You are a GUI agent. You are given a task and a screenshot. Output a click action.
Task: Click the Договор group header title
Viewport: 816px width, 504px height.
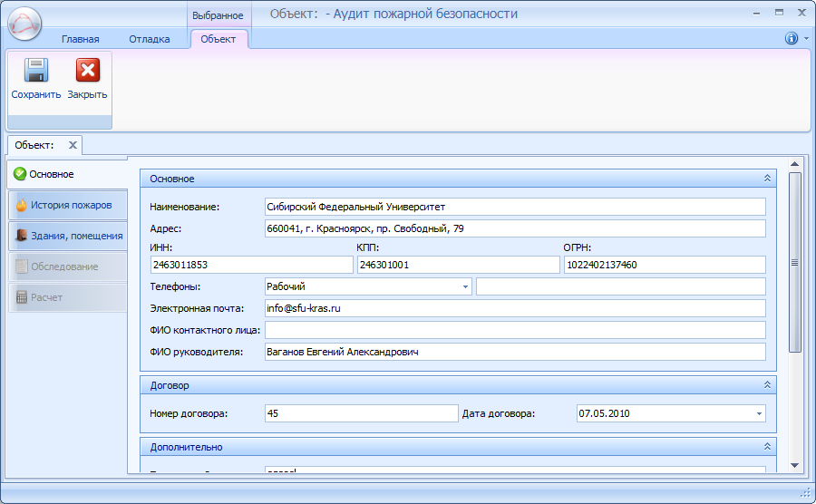pos(170,385)
